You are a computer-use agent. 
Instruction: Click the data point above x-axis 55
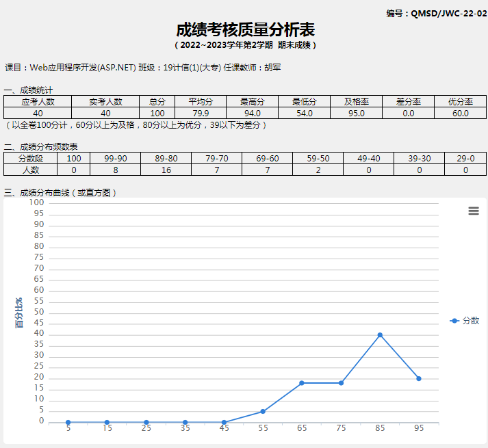pos(263,411)
